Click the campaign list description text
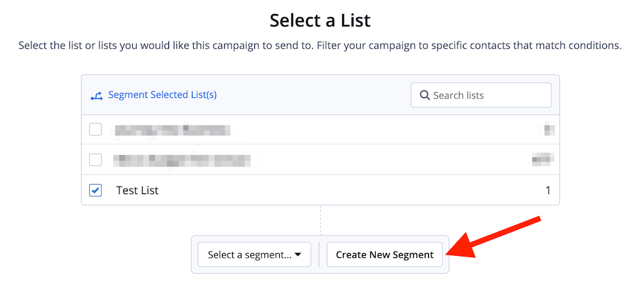The width and height of the screenshot is (644, 292). [x=320, y=45]
